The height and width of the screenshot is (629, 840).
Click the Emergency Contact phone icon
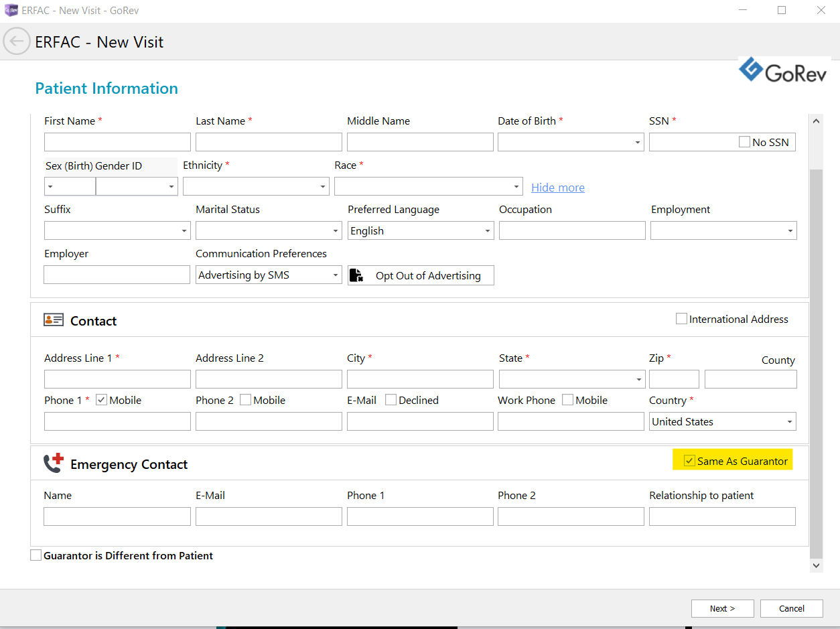click(x=53, y=463)
